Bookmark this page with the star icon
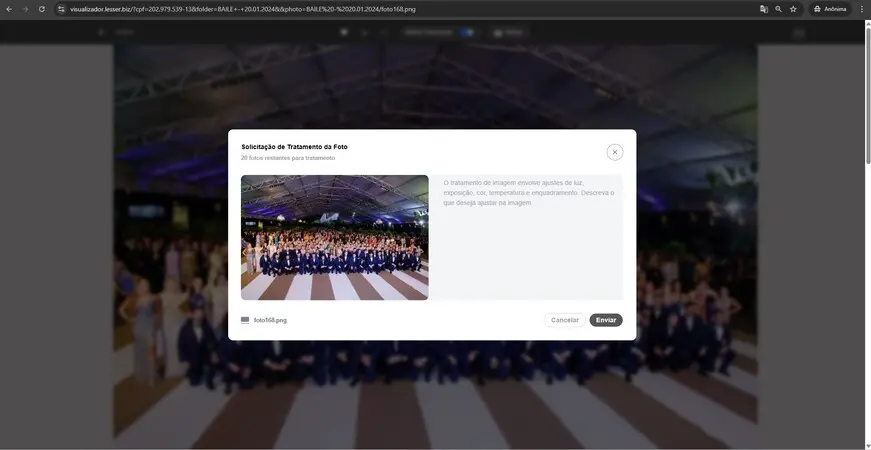Image resolution: width=871 pixels, height=450 pixels. (x=794, y=9)
